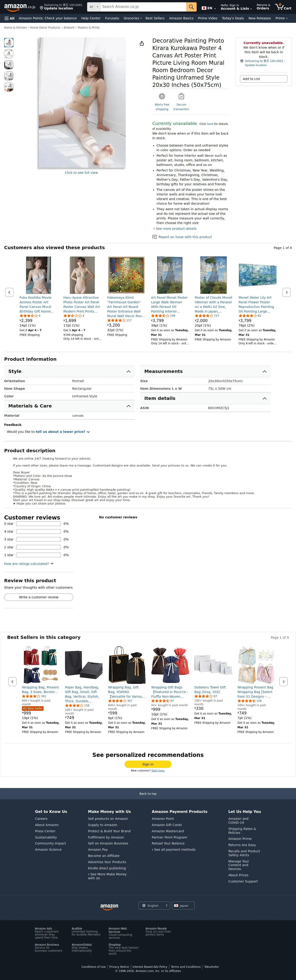Screen dimensions: 296x980
Task: Click the Back to top bar
Action: click(148, 794)
